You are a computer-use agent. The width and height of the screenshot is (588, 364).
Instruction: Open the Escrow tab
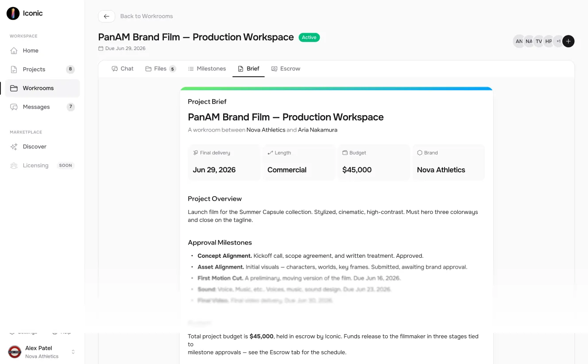(x=286, y=69)
